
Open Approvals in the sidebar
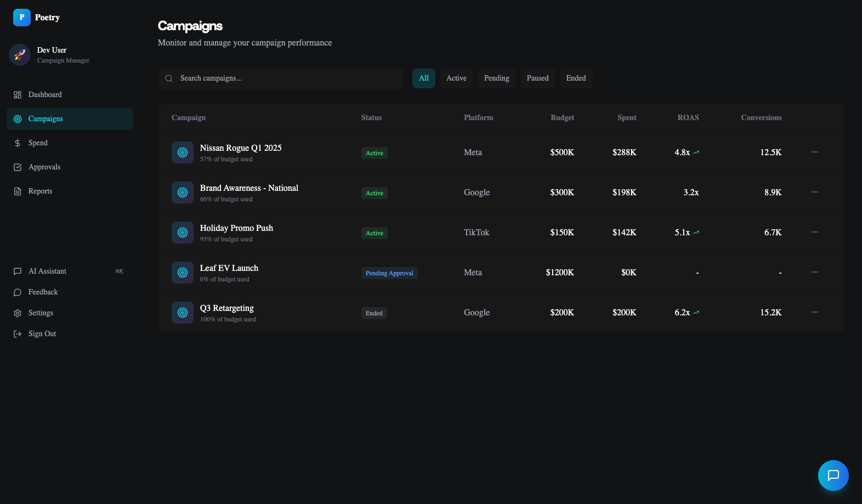(x=44, y=167)
